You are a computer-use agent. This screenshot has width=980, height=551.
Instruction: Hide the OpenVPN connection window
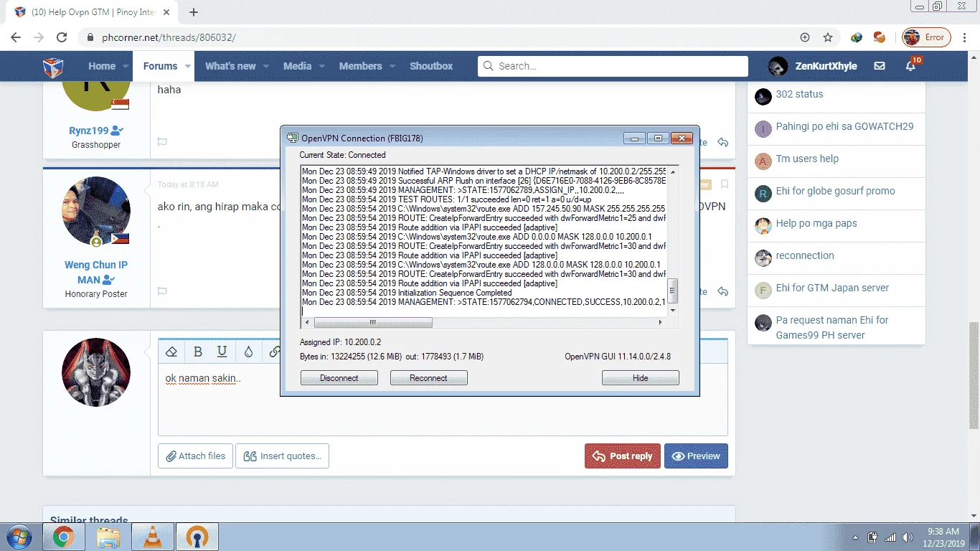point(640,378)
